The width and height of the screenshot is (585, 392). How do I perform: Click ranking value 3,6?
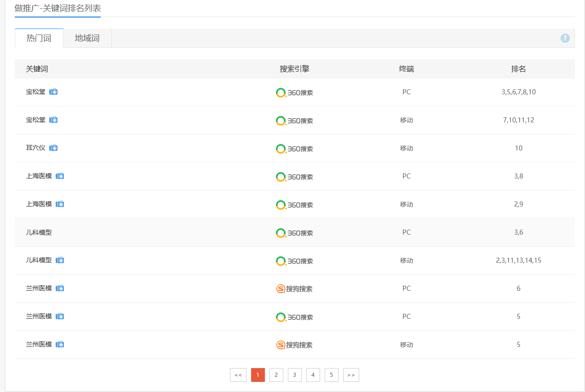pyautogui.click(x=519, y=232)
